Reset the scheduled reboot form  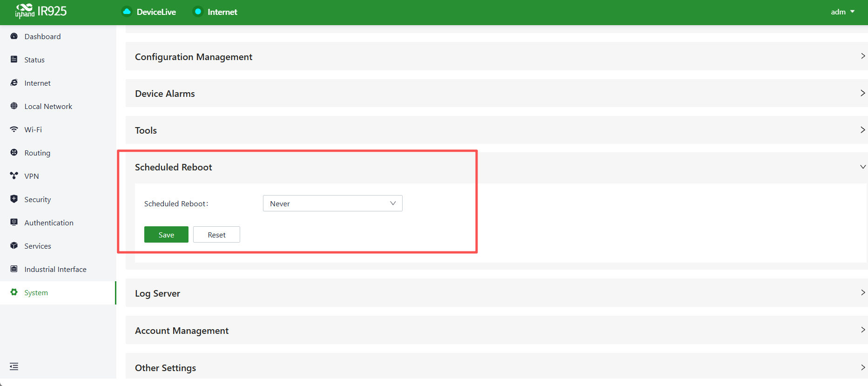216,235
